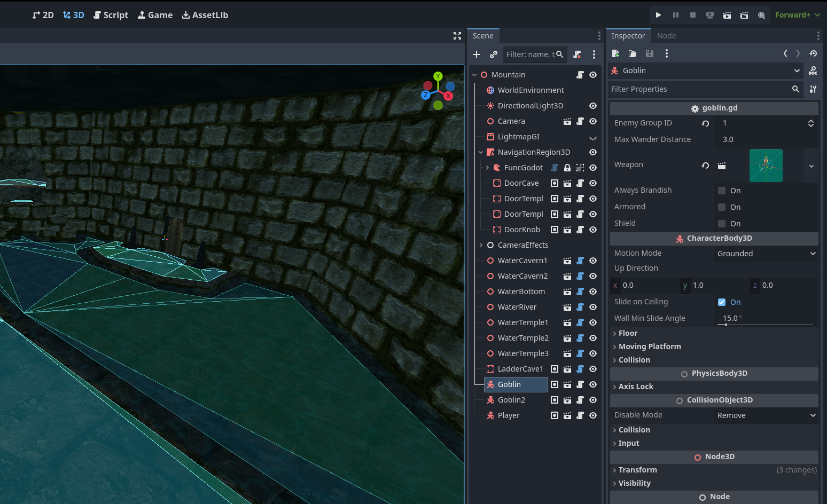Maximize the viewport with the distraction-free icon
Screen dimensions: 827x504
point(457,36)
